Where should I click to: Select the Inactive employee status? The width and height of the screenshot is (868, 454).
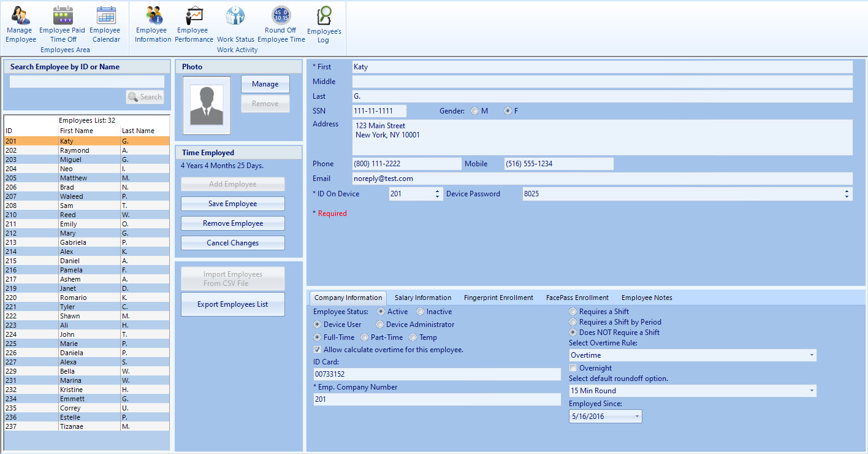point(421,312)
